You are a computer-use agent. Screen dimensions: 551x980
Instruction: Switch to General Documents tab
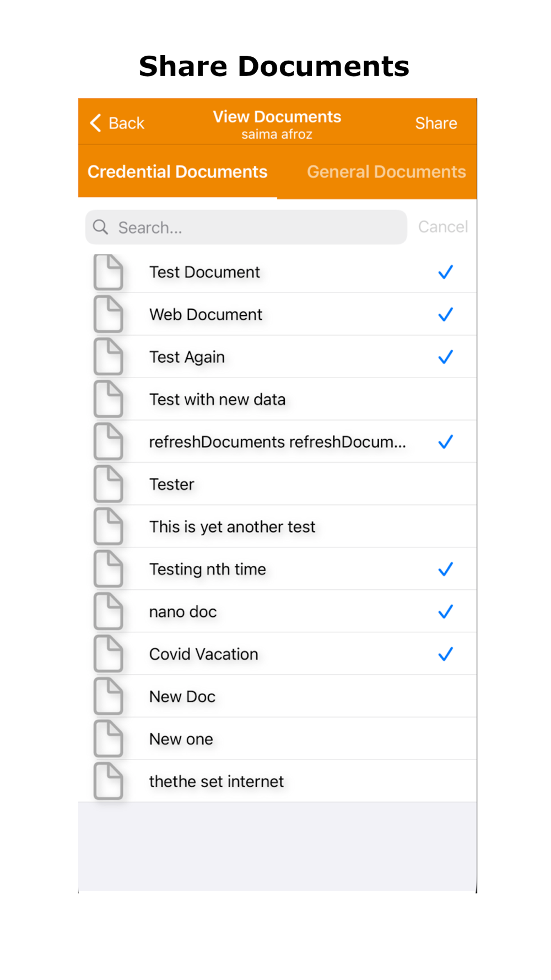(386, 172)
